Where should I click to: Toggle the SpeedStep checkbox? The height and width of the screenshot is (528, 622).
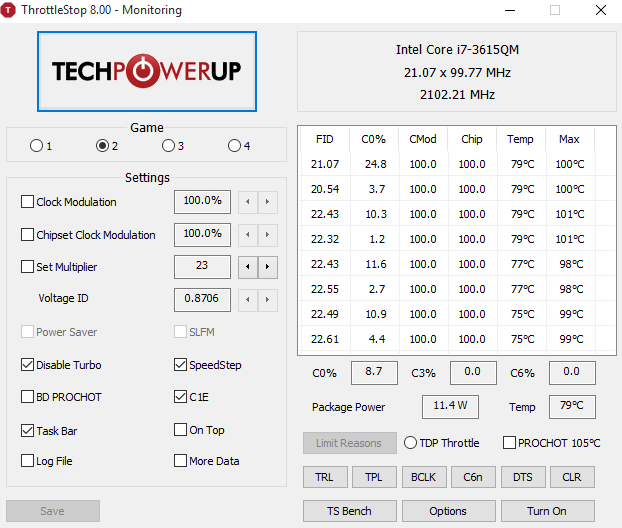tap(180, 365)
